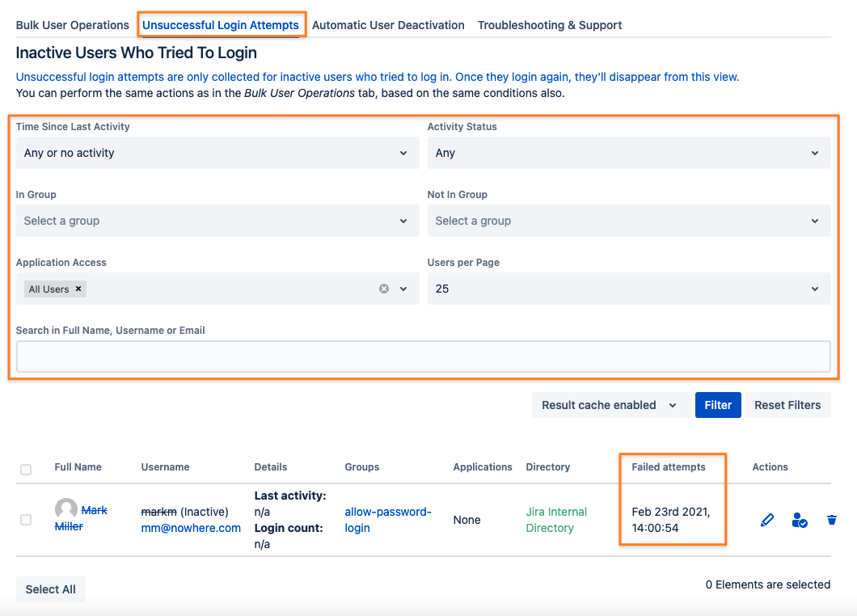Image resolution: width=857 pixels, height=616 pixels.
Task: Remove the All Users tag with x
Action: pos(78,289)
